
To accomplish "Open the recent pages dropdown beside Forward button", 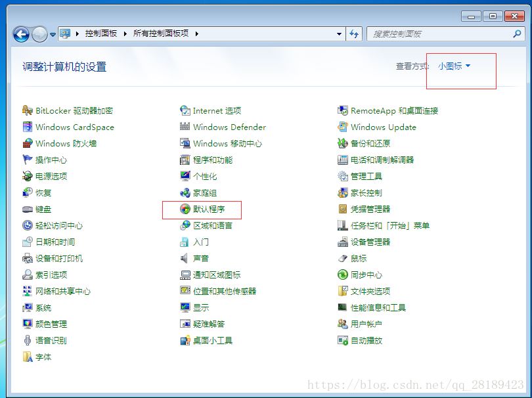I will click(x=53, y=34).
